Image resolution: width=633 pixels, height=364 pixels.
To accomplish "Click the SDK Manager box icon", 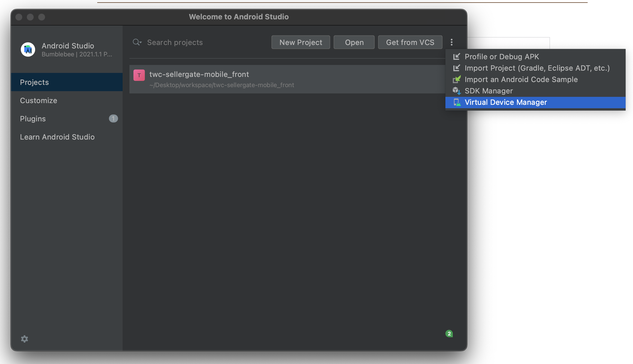I will [x=457, y=91].
